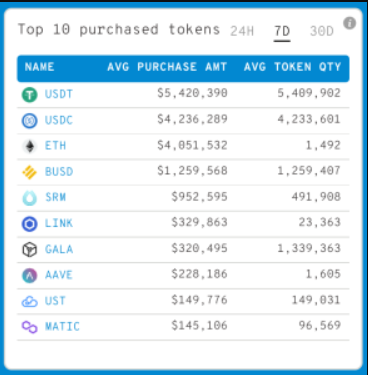Open the LINK token link
Viewport: 368px width, 375px height.
coord(59,223)
